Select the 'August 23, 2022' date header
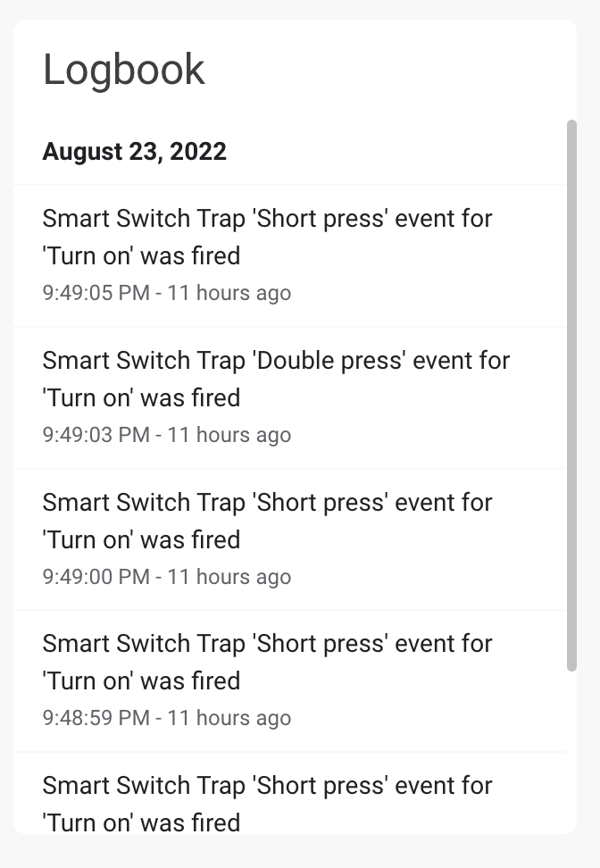 pyautogui.click(x=134, y=151)
